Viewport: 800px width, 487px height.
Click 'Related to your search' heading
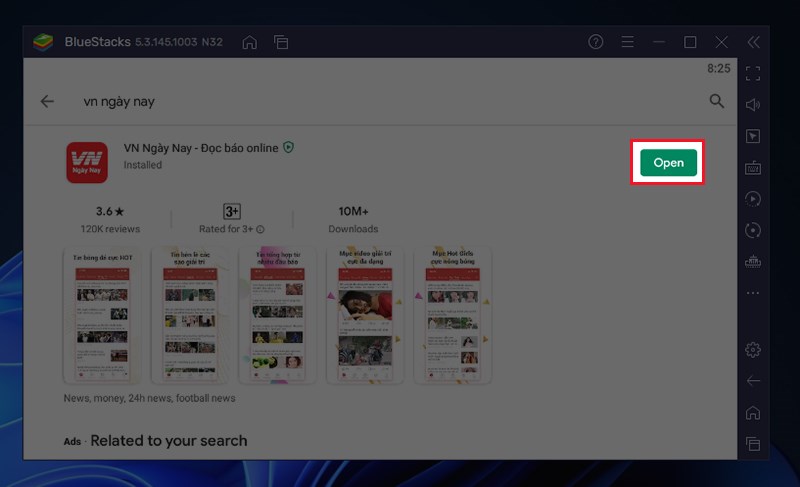click(169, 441)
